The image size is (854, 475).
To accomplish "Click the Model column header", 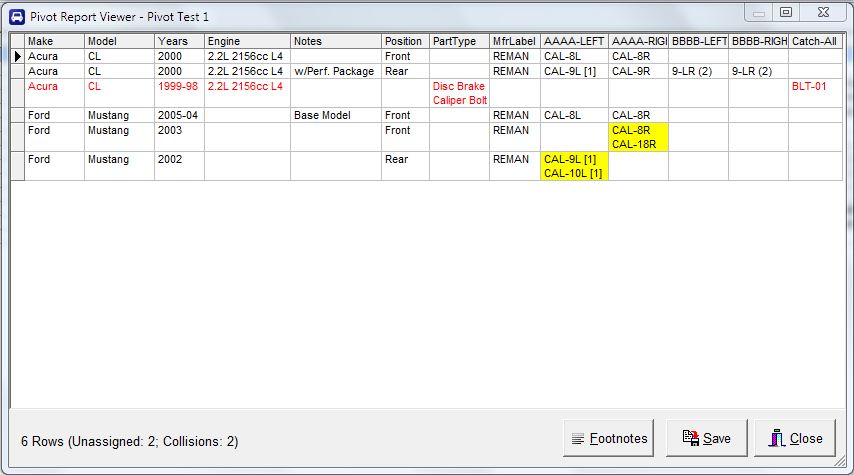I will pyautogui.click(x=118, y=41).
